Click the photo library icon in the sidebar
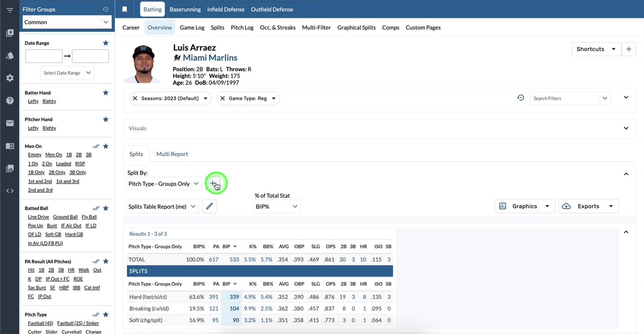This screenshot has height=334, width=644. click(10, 168)
